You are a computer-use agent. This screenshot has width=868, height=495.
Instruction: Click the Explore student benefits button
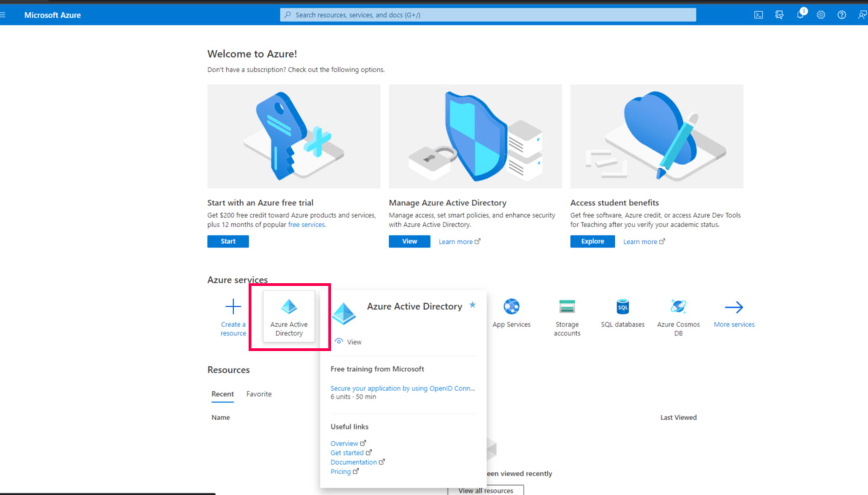(592, 241)
